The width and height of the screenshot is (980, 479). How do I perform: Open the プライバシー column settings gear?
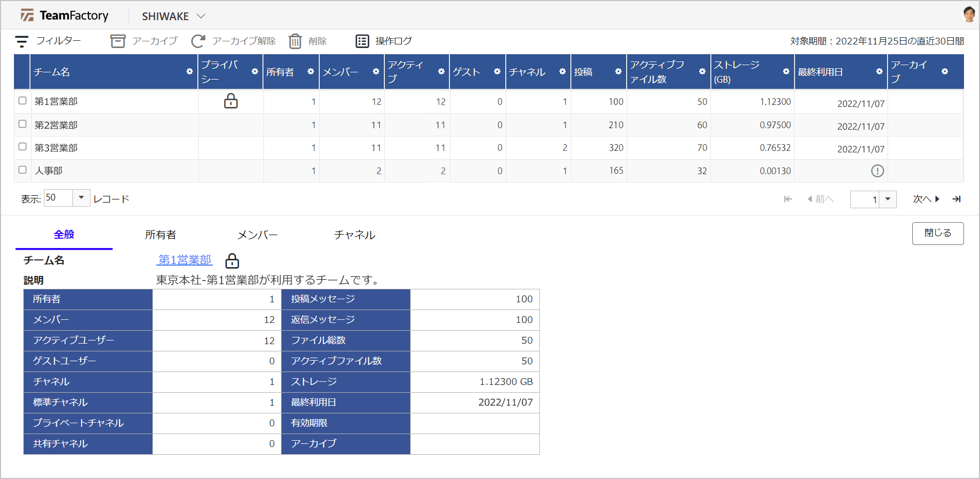click(x=255, y=72)
